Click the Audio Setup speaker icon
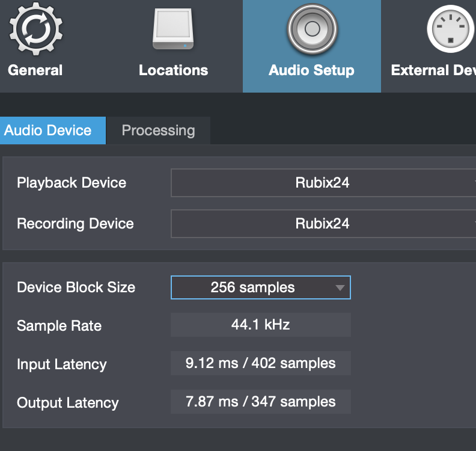This screenshot has height=451, width=476. click(312, 29)
